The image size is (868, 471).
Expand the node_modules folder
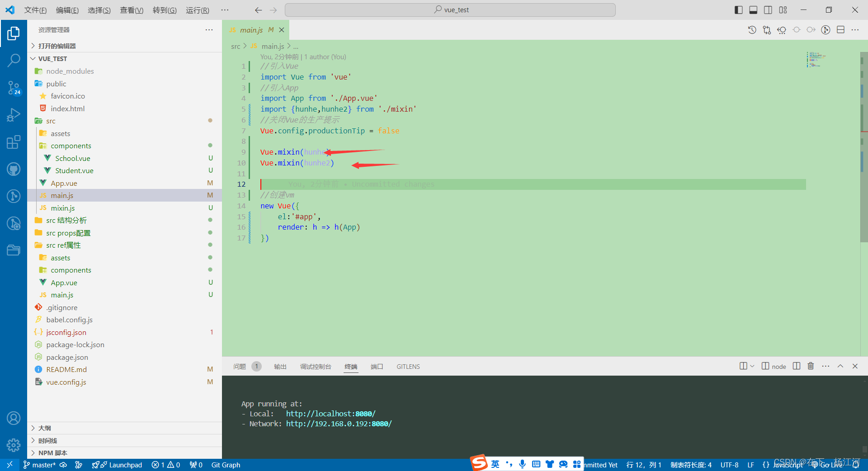point(124,71)
